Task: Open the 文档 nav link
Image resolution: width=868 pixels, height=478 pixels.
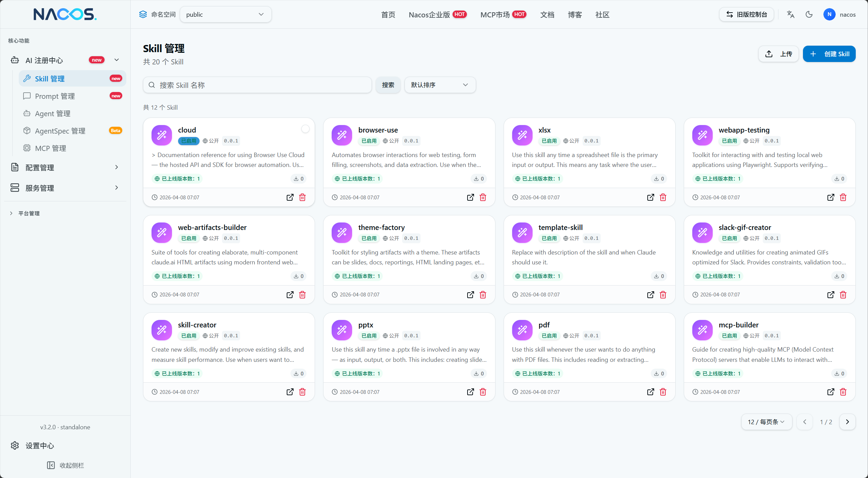Action: coord(547,15)
